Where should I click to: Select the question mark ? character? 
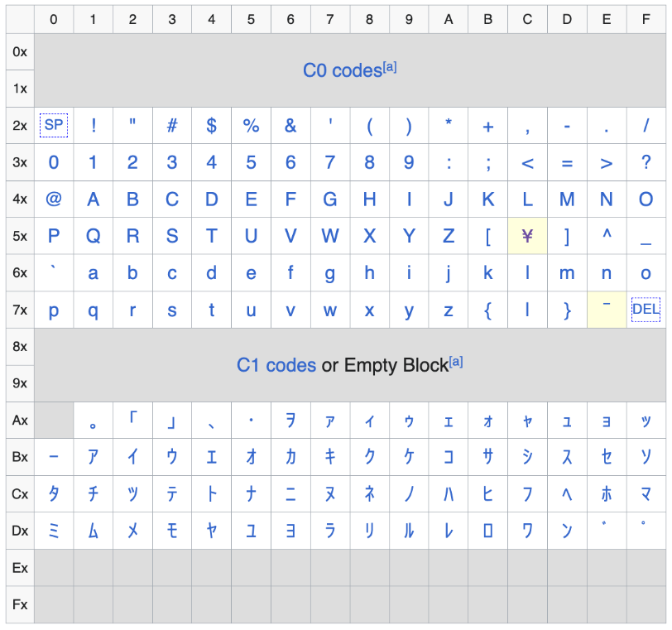(x=646, y=162)
